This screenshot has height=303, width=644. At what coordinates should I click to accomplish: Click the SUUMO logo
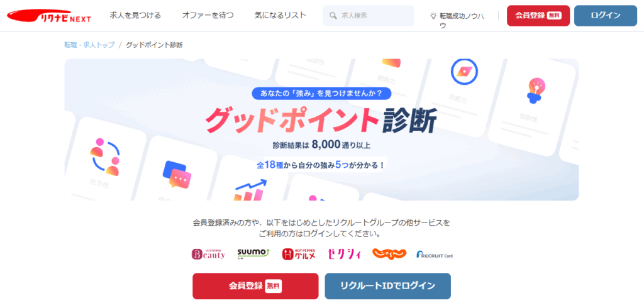pos(253,254)
